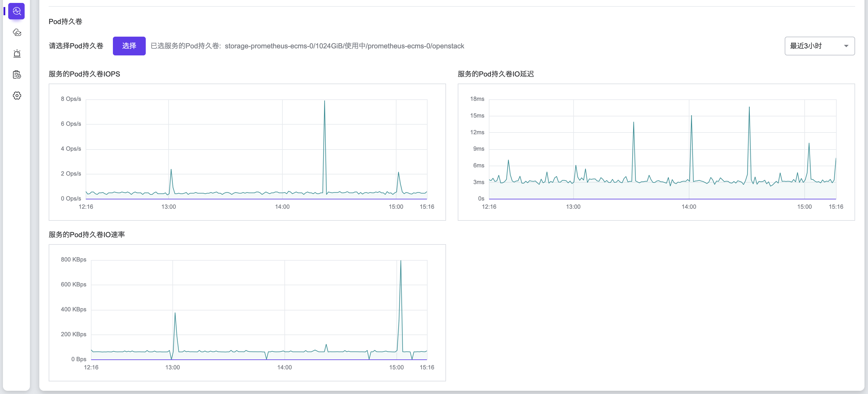
Task: Click the 13:00 spike in IO速率 chart
Action: tap(175, 313)
